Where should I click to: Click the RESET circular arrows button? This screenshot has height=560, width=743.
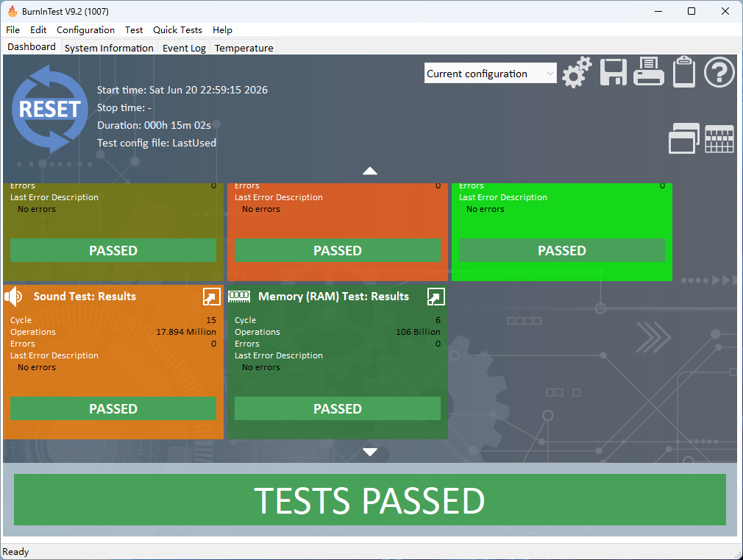click(49, 109)
